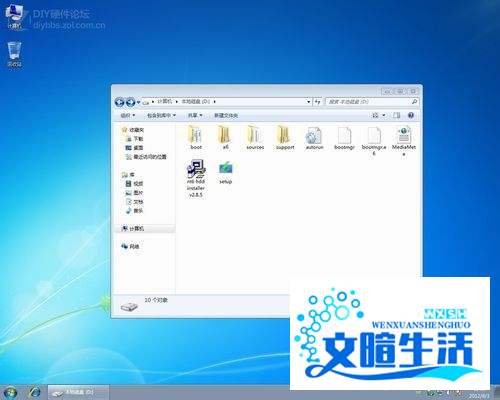Image resolution: width=500 pixels, height=400 pixels.
Task: Click the refresh button beside address bar
Action: click(x=317, y=102)
